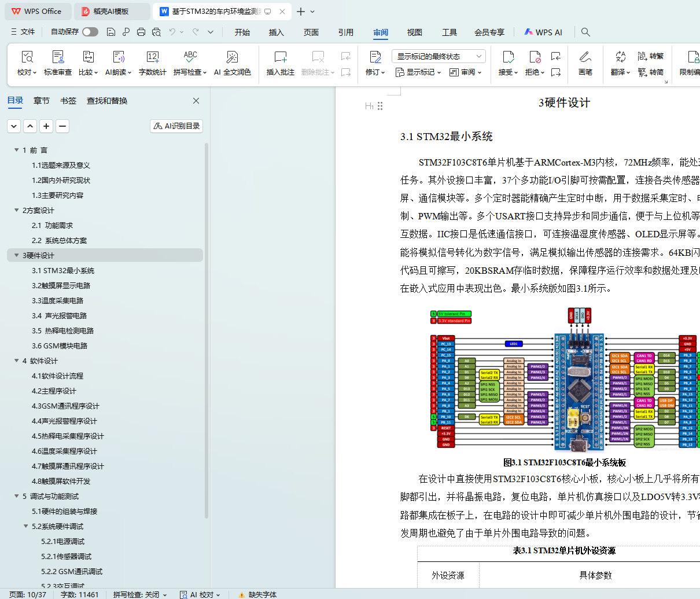700x599 pixels.
Task: Toggle the 自动保存 autosave switch
Action: coord(90,32)
